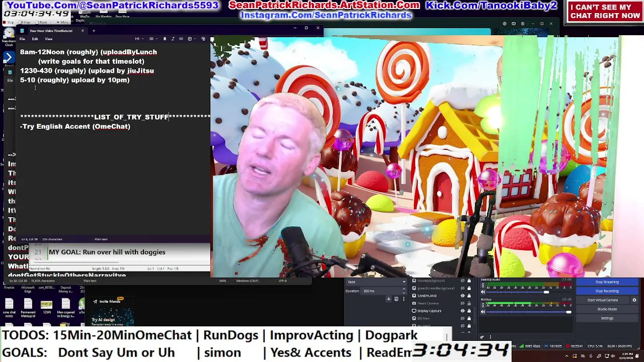644x362 pixels.
Task: Open 12345 desktop image file
Action: coord(46,306)
